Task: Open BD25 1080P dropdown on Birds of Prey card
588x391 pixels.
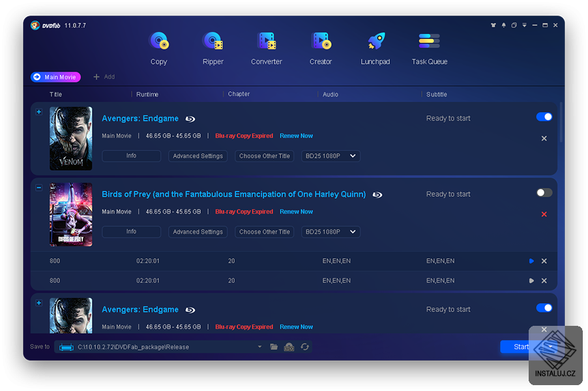Action: (331, 232)
